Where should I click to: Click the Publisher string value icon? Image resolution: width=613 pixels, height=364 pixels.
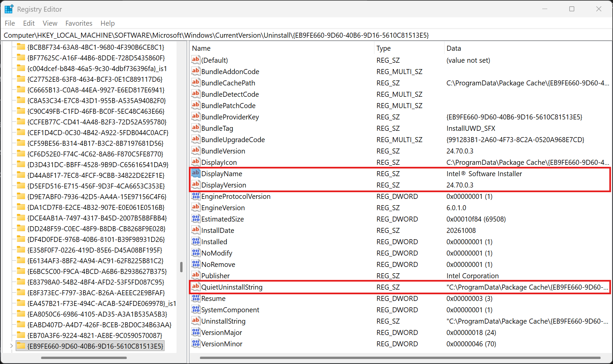(196, 276)
